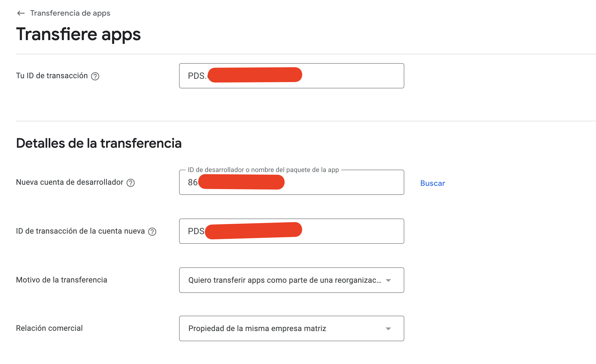596x364 pixels.
Task: Open the 'Quiero transferir apps' reason combo box
Action: [x=291, y=280]
